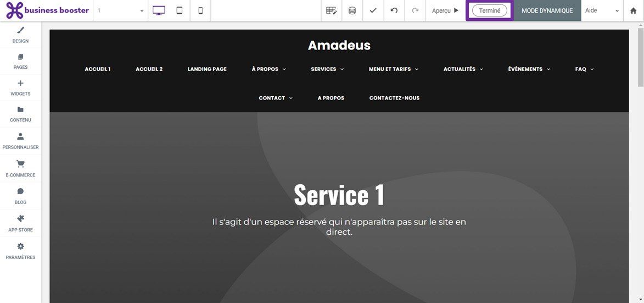Open the Accueil 1 menu item
The width and height of the screenshot is (644, 303).
click(x=98, y=69)
